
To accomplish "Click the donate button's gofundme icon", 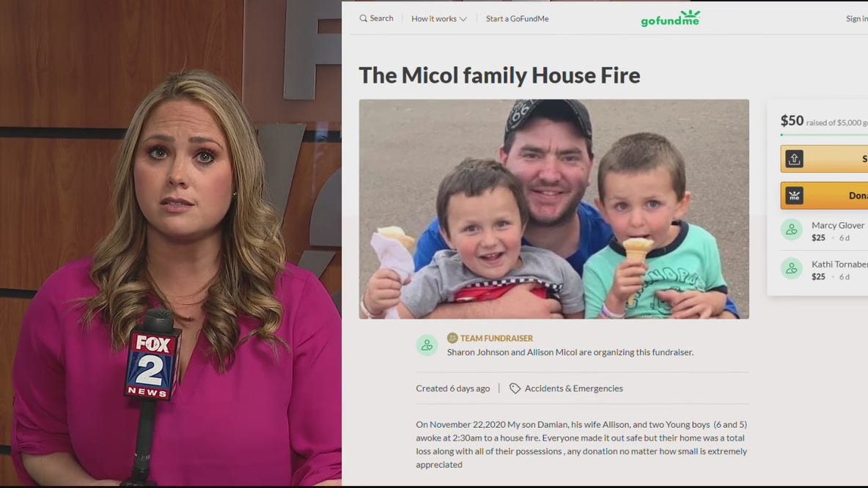I will tap(794, 196).
